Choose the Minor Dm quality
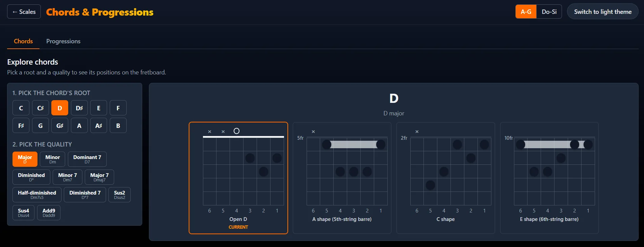This screenshot has height=247, width=644. pyautogui.click(x=53, y=159)
